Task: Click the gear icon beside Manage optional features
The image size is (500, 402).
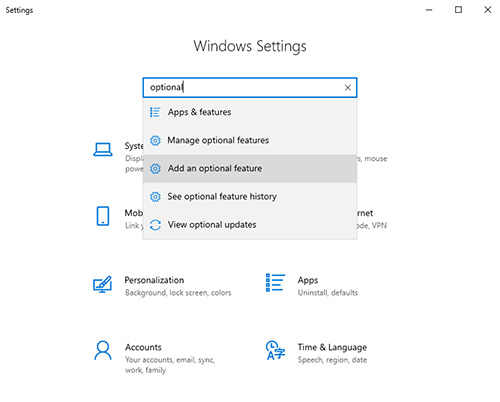Action: tap(155, 140)
